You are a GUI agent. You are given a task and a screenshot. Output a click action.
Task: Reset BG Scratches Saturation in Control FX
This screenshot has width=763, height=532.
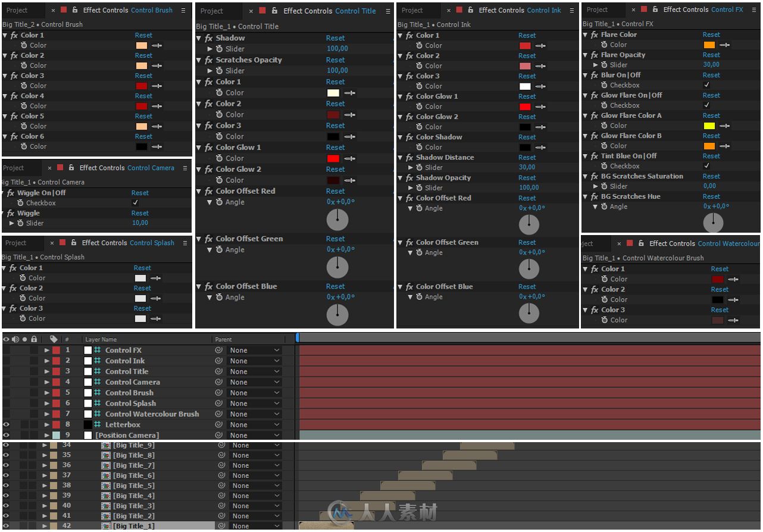[x=711, y=176]
